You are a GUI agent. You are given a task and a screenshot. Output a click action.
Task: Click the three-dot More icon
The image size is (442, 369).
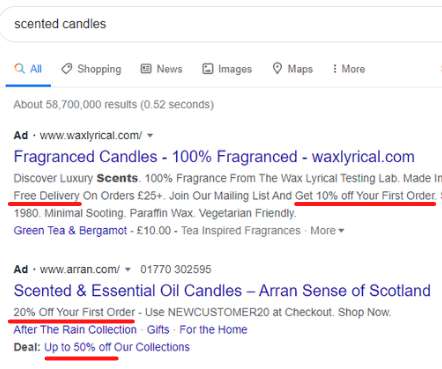pyautogui.click(x=334, y=69)
